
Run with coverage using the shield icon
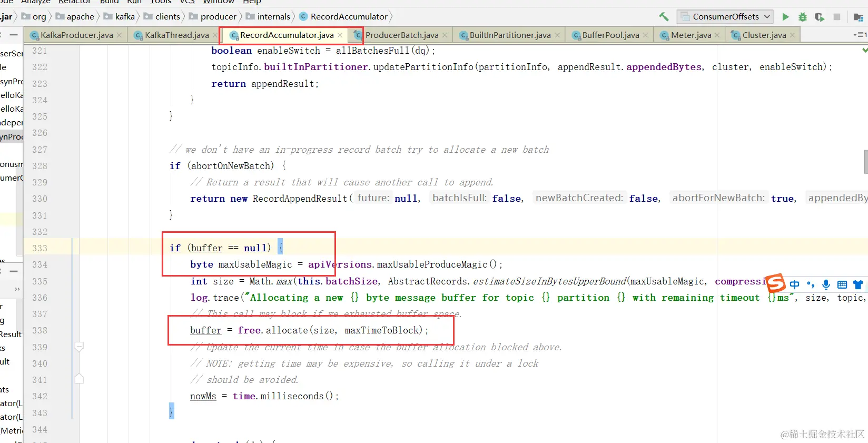point(820,17)
